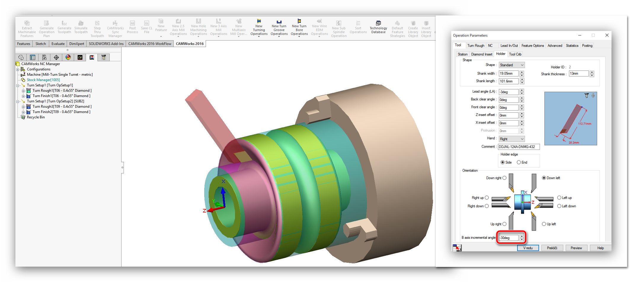644x282 pixels.
Task: Open the Technology Database
Action: [378, 27]
